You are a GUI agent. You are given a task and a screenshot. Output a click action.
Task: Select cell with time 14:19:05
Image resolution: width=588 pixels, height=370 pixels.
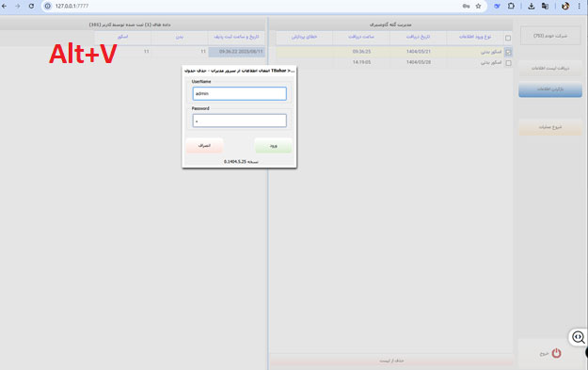click(x=361, y=62)
